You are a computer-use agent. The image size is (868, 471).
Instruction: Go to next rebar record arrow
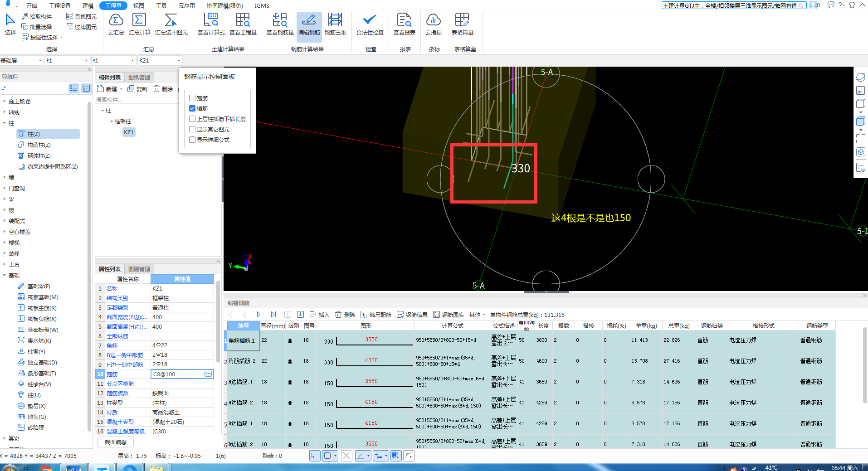point(258,314)
